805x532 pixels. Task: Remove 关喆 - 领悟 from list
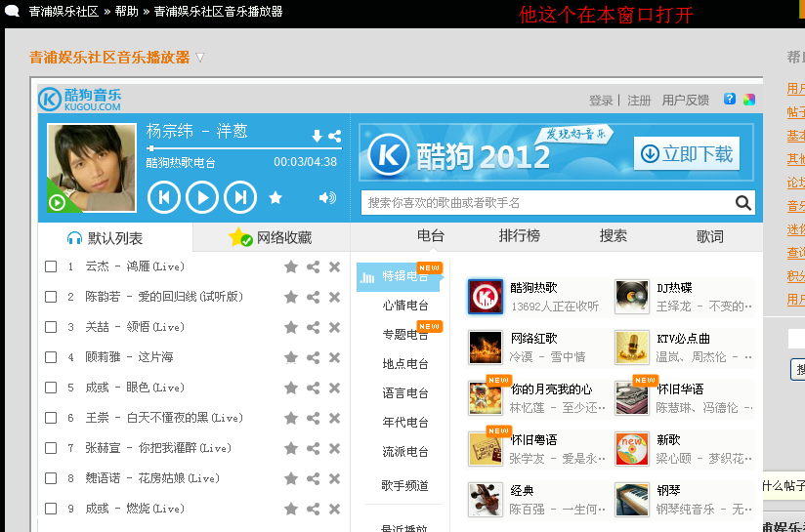[x=335, y=327]
